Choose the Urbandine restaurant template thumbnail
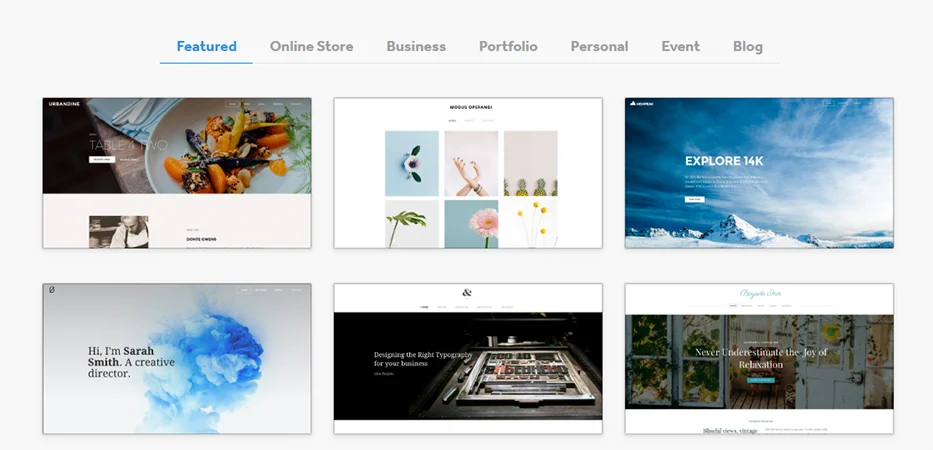Viewport: 933px width, 450px height. (177, 173)
